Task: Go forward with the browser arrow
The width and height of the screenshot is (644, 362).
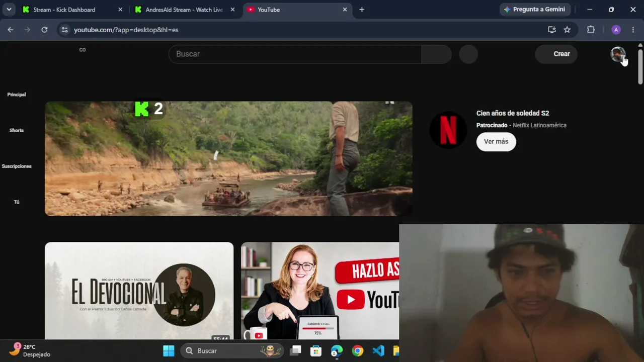Action: (x=28, y=30)
